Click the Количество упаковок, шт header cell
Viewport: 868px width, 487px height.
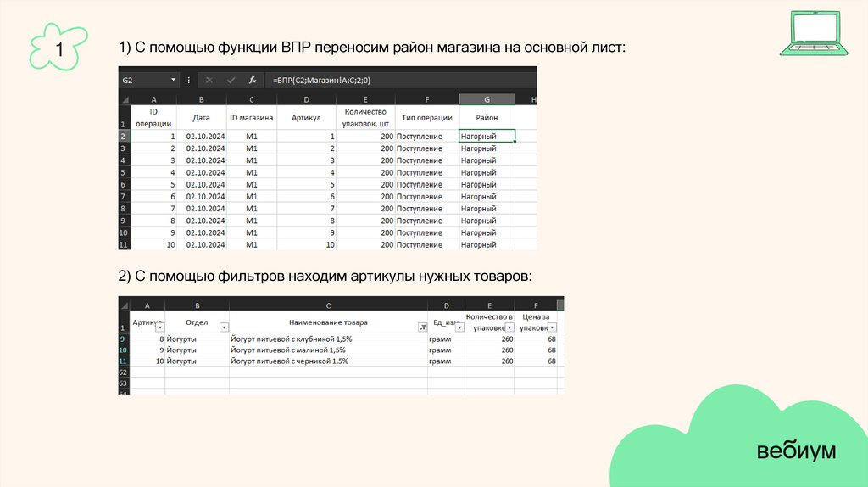click(365, 117)
